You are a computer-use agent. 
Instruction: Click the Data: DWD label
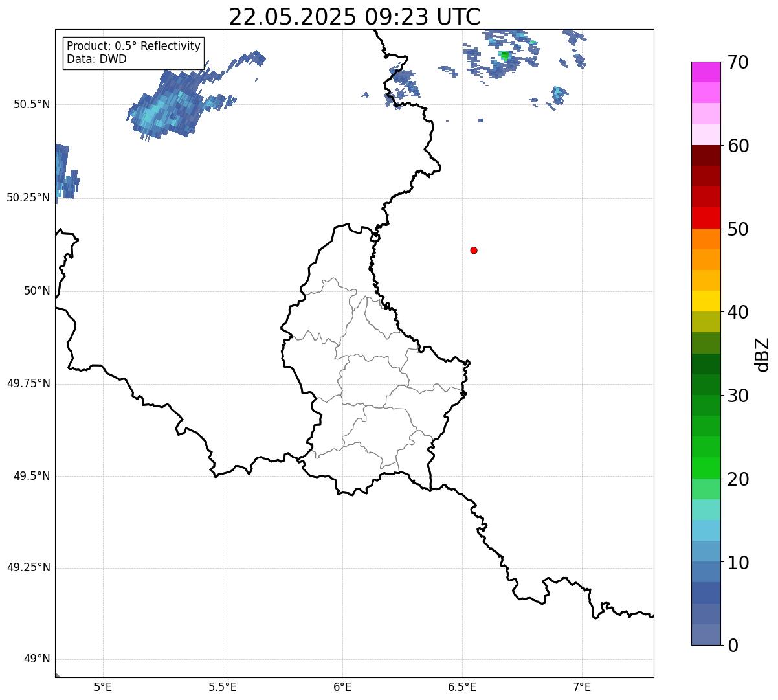pos(96,60)
